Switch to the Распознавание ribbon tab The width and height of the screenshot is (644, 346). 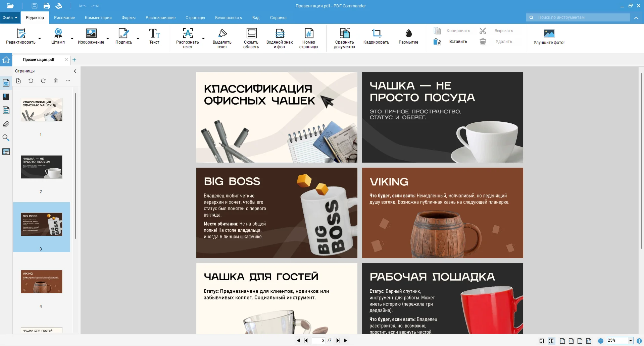(x=161, y=17)
